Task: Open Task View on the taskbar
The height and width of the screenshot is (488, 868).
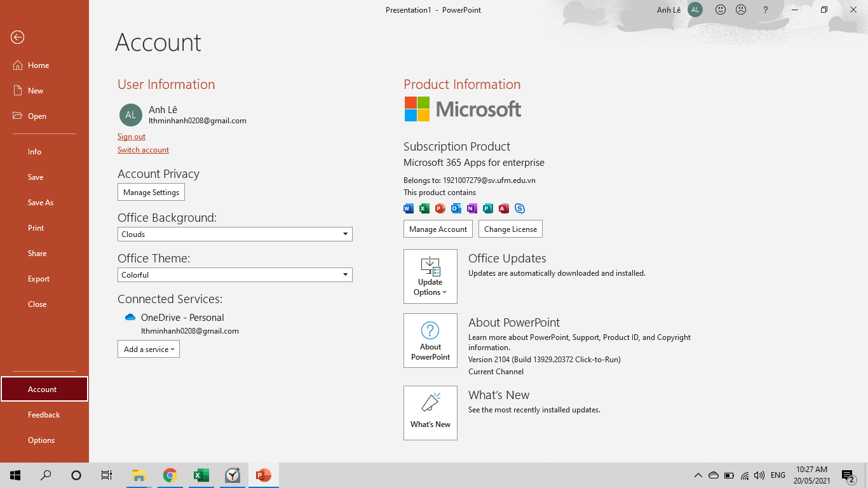Action: (x=107, y=475)
